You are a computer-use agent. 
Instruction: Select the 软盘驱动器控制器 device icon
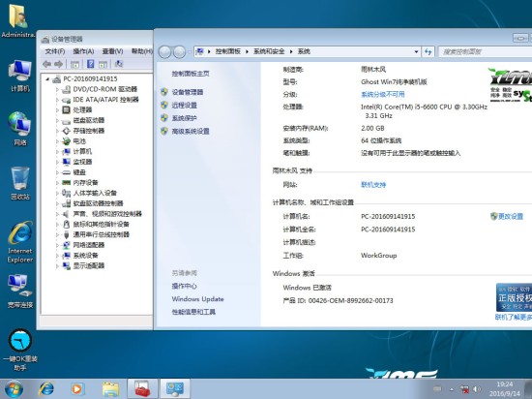point(66,203)
